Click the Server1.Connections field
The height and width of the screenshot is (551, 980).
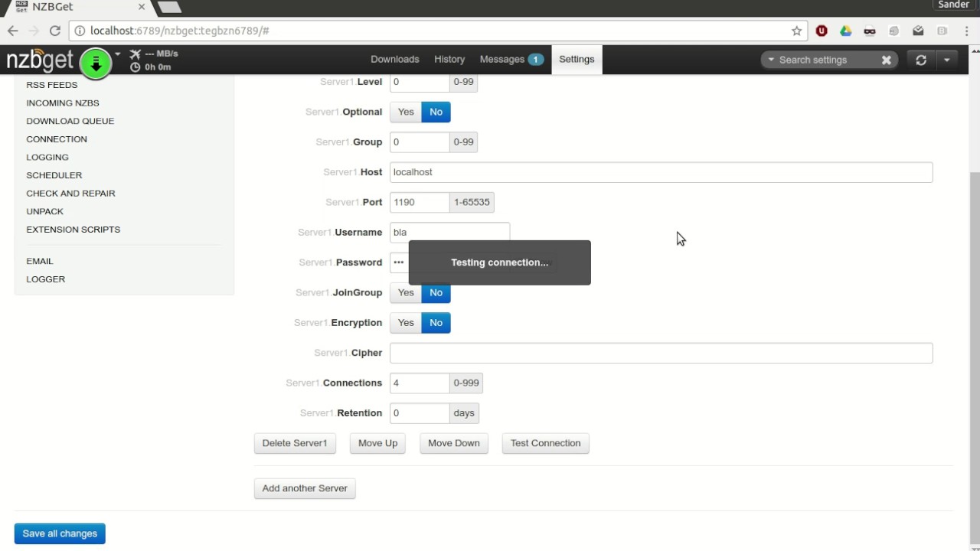(x=420, y=383)
